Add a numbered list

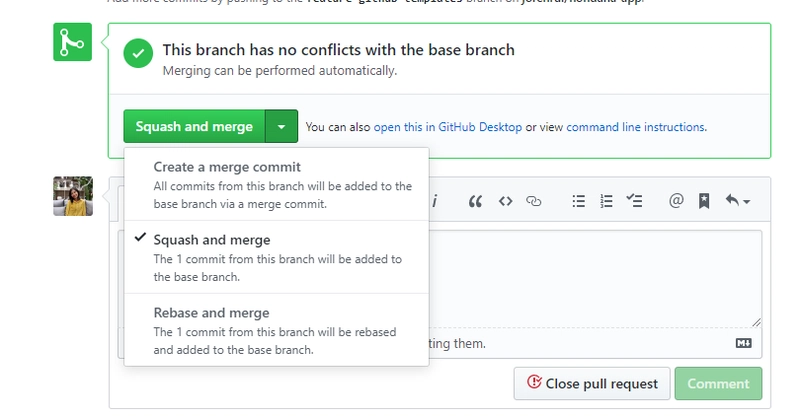pos(606,201)
